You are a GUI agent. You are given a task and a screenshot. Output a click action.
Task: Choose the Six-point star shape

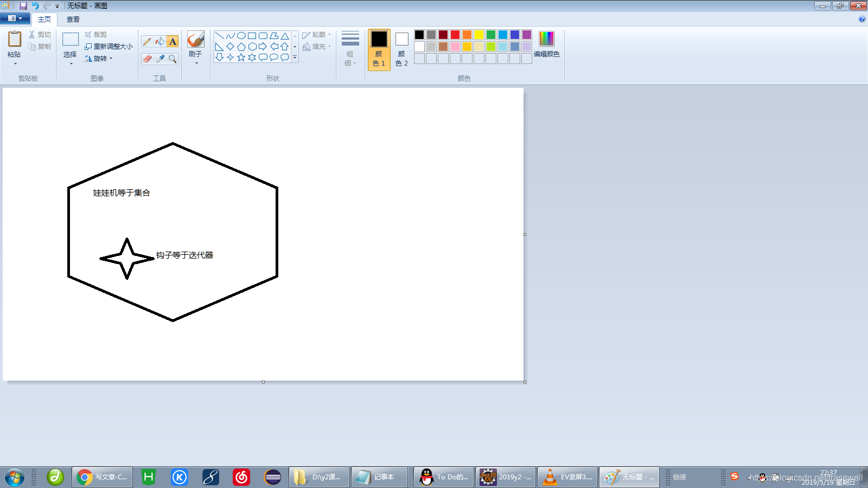click(x=252, y=57)
